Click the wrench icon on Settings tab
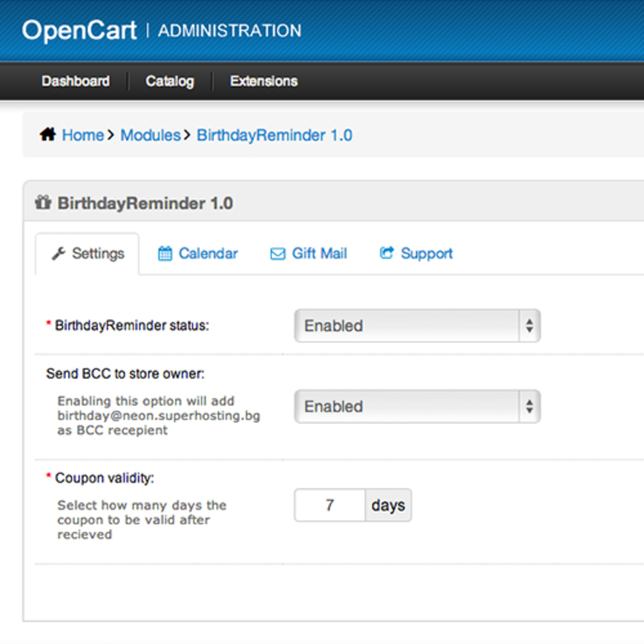The width and height of the screenshot is (644, 644). click(x=59, y=254)
